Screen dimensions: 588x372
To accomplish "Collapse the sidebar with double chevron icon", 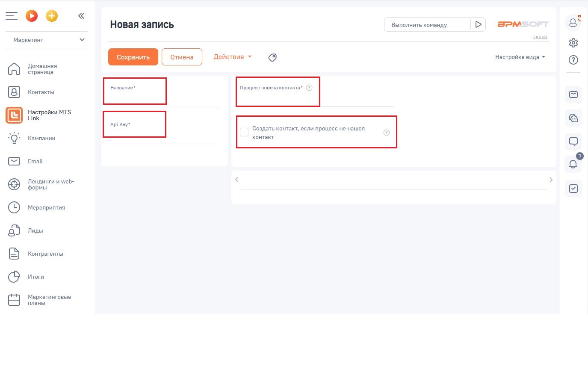I will point(81,16).
